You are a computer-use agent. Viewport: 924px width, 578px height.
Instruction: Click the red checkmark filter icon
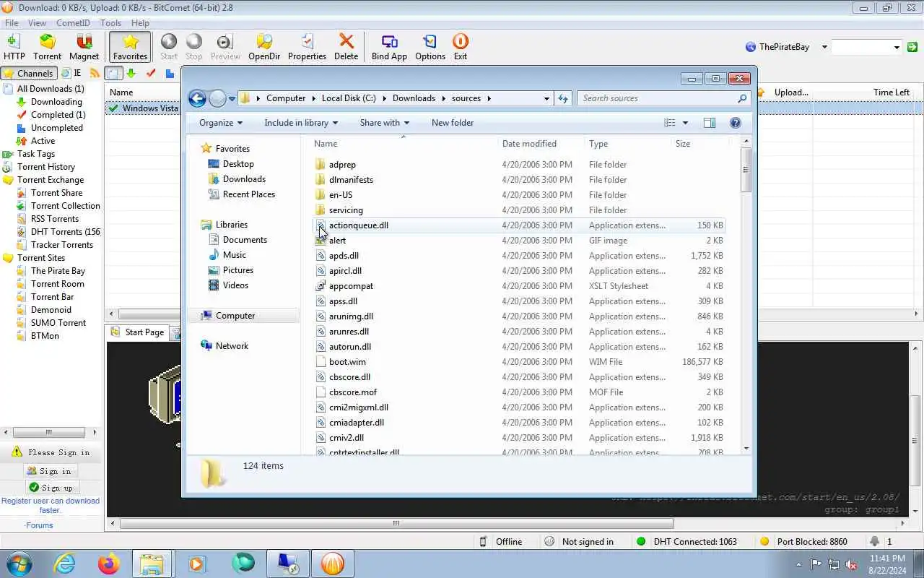(x=151, y=73)
